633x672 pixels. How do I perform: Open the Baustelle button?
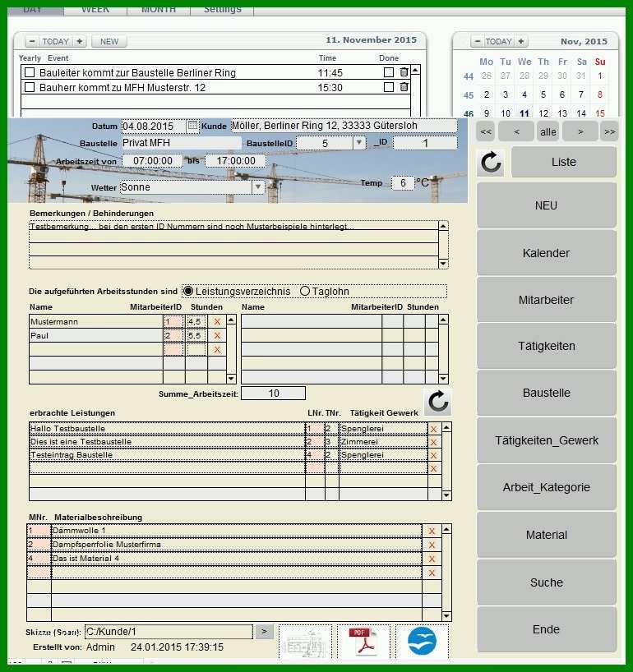(546, 393)
